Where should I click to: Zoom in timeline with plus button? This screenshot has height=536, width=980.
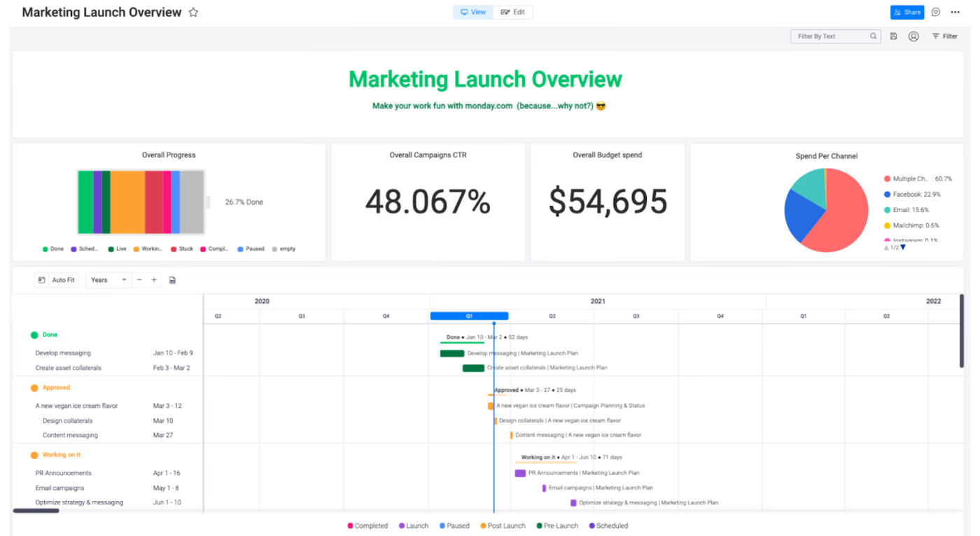pos(154,280)
